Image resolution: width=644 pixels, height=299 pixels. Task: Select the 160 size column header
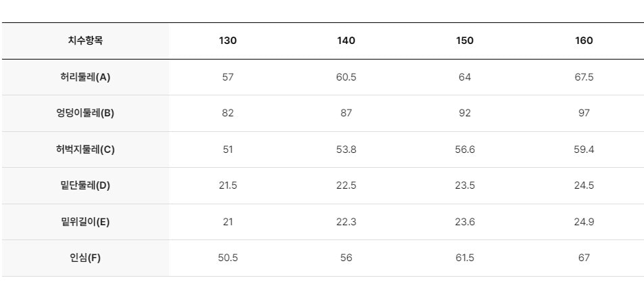point(584,41)
